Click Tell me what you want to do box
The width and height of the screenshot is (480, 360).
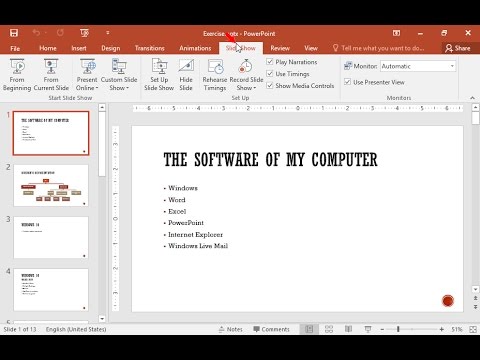pos(379,48)
